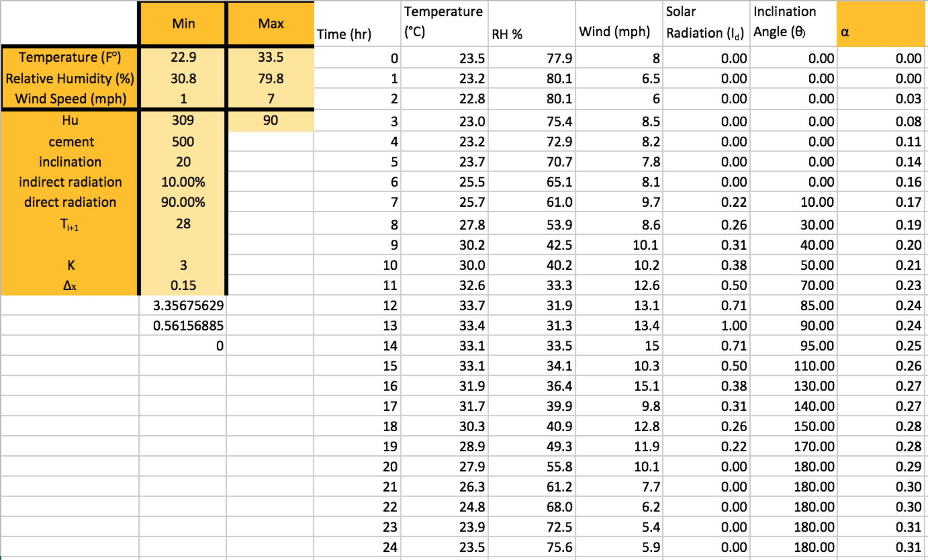Click the orange α column header

tap(880, 24)
